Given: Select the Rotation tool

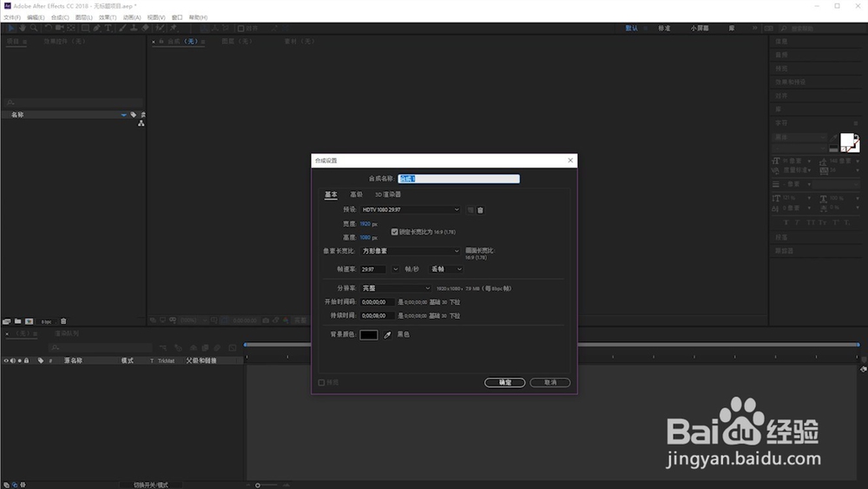Looking at the screenshot, I should point(48,28).
